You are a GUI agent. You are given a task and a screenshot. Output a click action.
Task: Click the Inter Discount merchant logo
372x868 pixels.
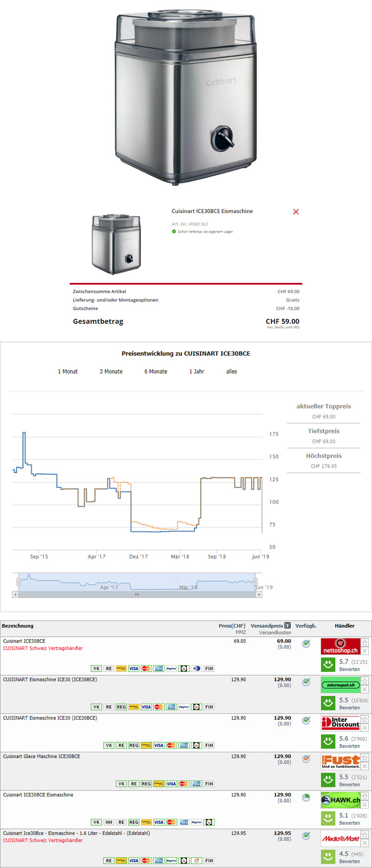click(x=340, y=723)
